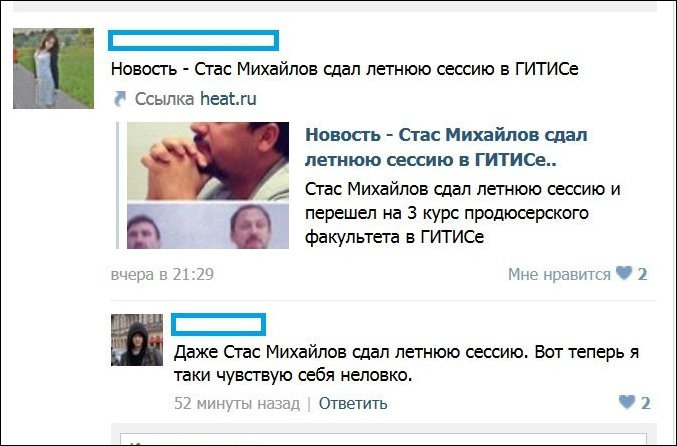Viewport: 677px width, 446px height.
Task: Open the post author's avatar photo
Action: (x=53, y=68)
